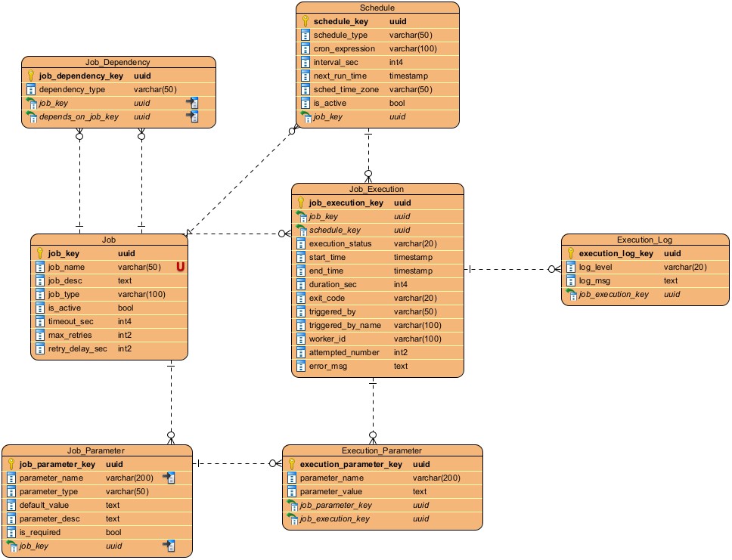Click the index icon right of parameter_name varchar(200)
The image size is (732, 560).
pyautogui.click(x=169, y=478)
